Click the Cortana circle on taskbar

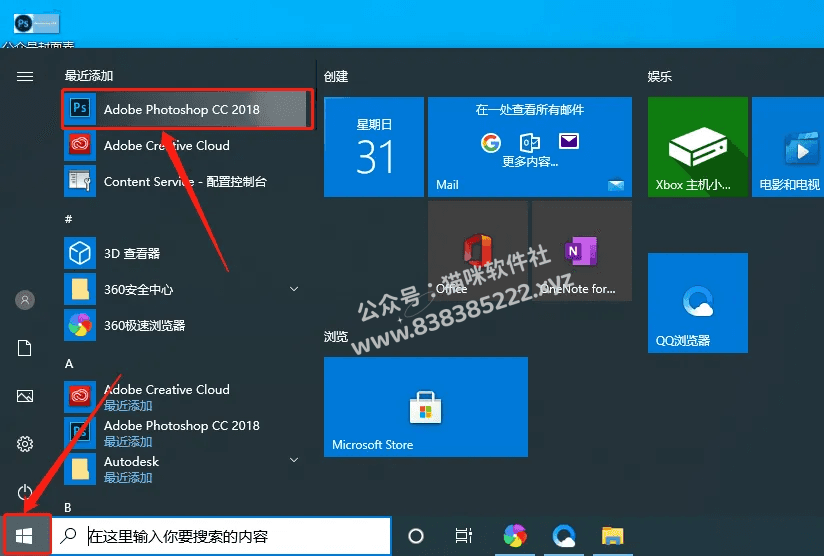click(416, 536)
